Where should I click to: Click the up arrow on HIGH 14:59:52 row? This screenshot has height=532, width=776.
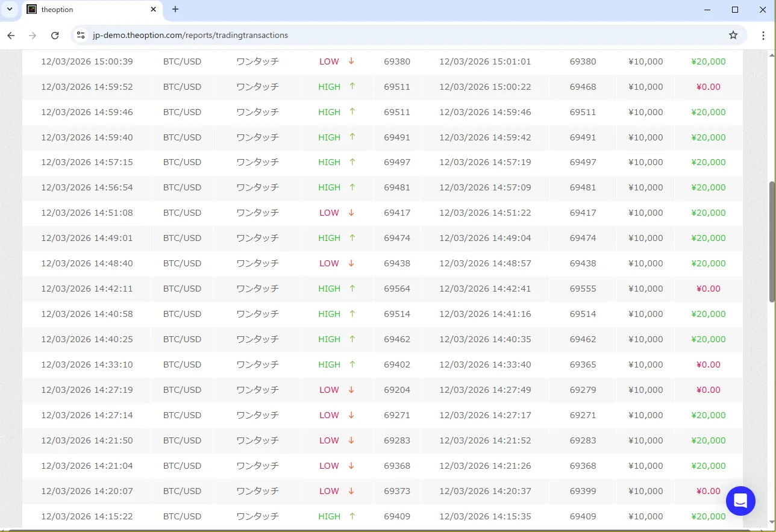point(352,86)
